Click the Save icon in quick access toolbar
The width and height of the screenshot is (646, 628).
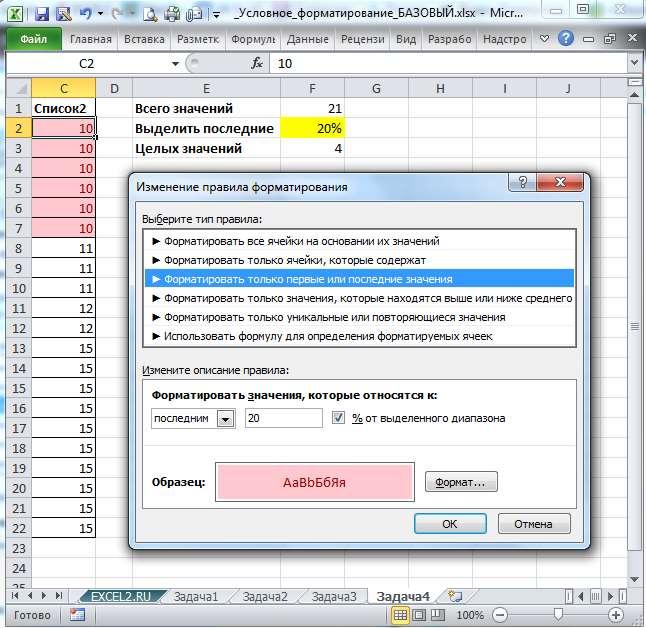[x=42, y=14]
